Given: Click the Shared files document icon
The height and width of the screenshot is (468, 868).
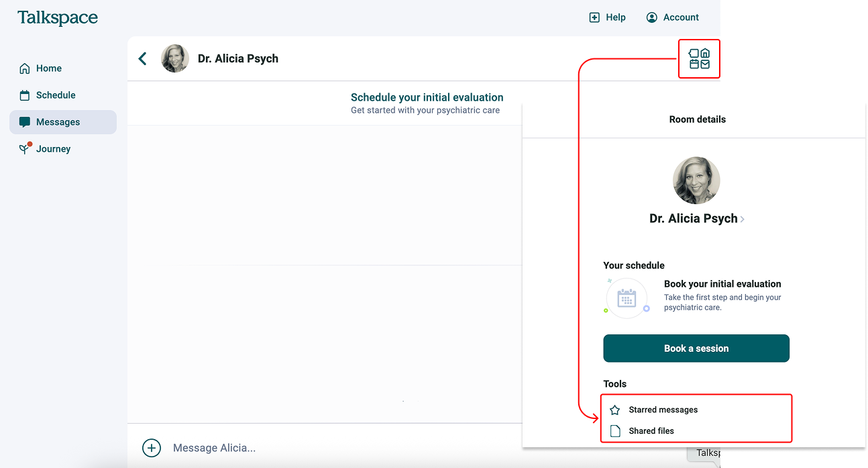Looking at the screenshot, I should (615, 431).
